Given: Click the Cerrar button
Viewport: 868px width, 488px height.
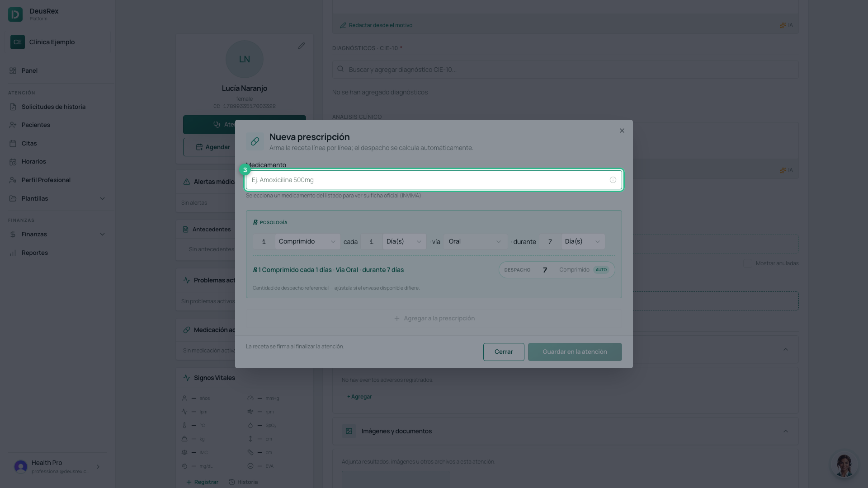Looking at the screenshot, I should [504, 352].
